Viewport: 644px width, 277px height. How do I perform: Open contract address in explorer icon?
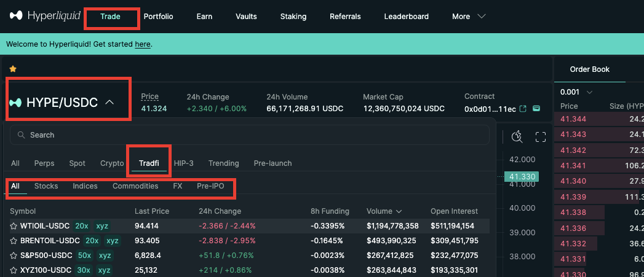[523, 109]
